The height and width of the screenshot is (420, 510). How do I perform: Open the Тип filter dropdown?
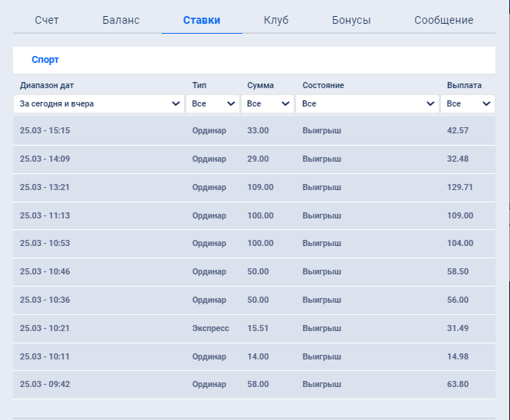(212, 103)
